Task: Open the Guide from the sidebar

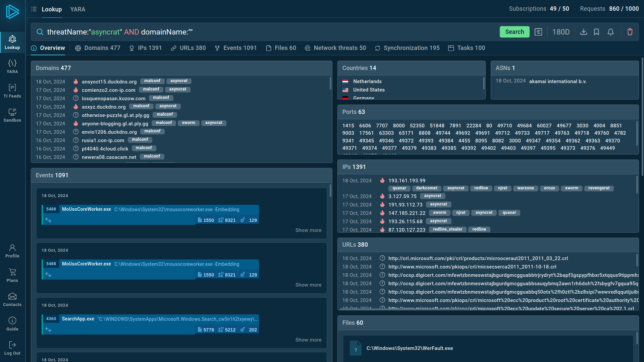Action: (12, 323)
